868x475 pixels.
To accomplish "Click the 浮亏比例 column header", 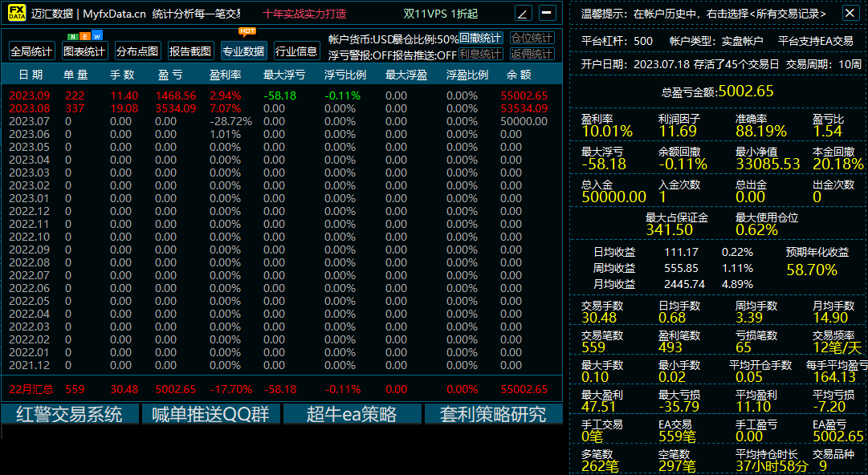I will (345, 75).
